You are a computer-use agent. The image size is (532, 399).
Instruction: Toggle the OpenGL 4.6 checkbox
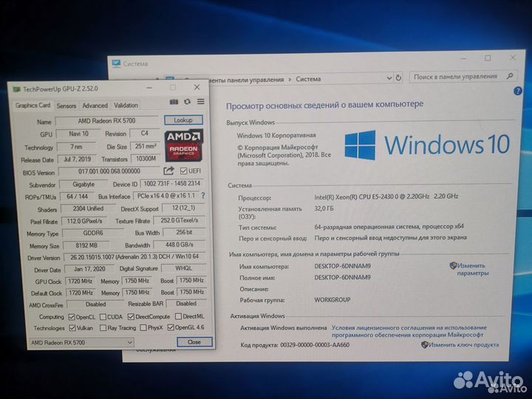point(171,327)
